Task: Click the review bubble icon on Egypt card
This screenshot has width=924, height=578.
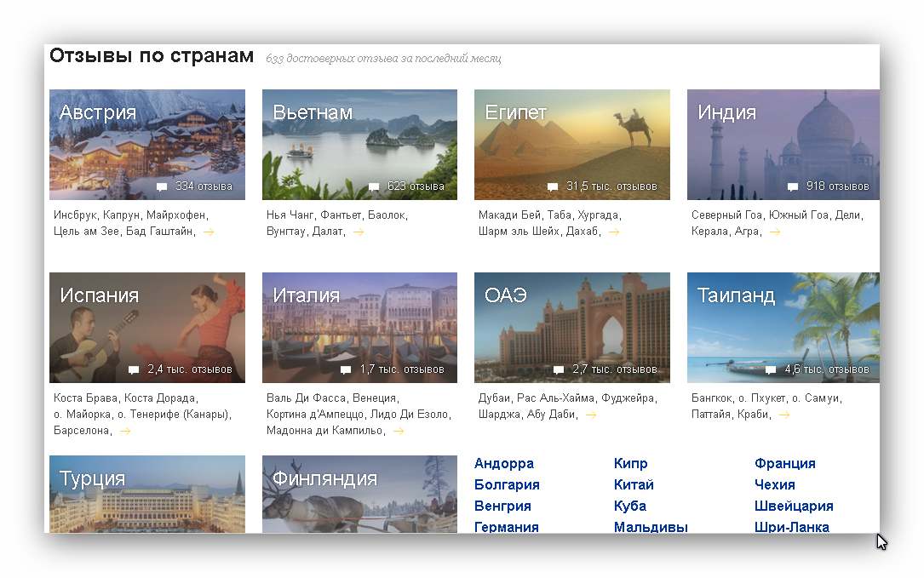Action: [553, 187]
